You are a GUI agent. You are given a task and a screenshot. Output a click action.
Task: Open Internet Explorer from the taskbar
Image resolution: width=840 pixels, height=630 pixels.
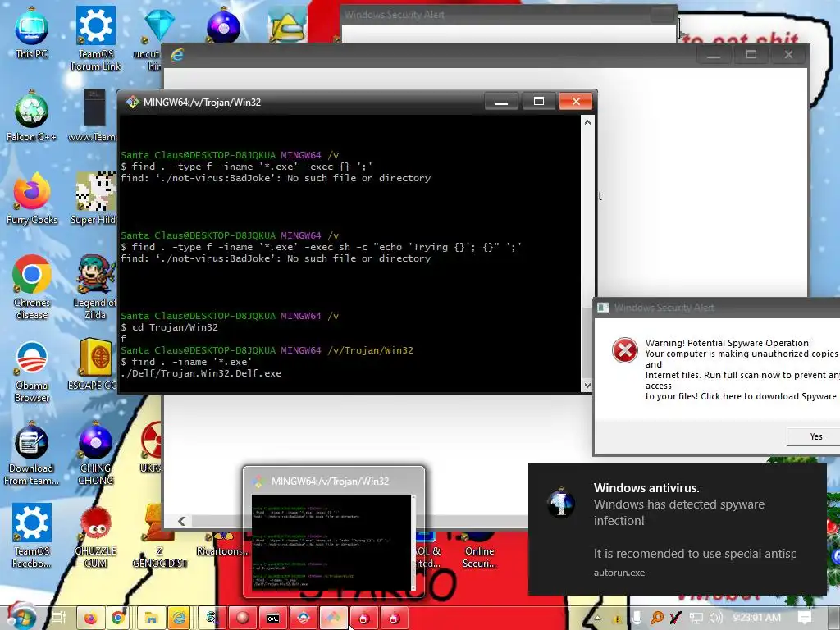(x=180, y=619)
